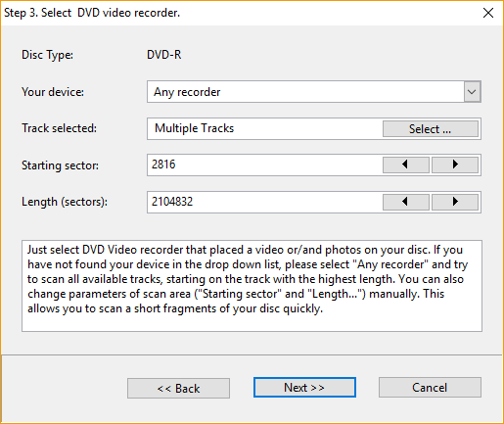
Task: Click the Length (sectors): label
Action: click(x=65, y=202)
